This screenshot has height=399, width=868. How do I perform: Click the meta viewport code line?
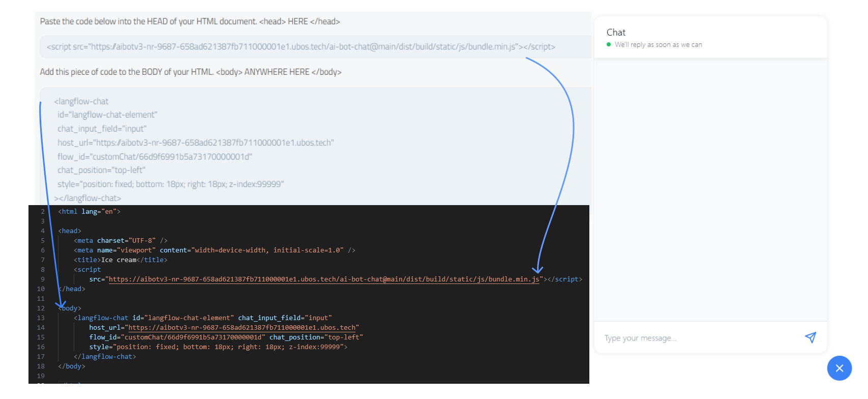coord(215,250)
